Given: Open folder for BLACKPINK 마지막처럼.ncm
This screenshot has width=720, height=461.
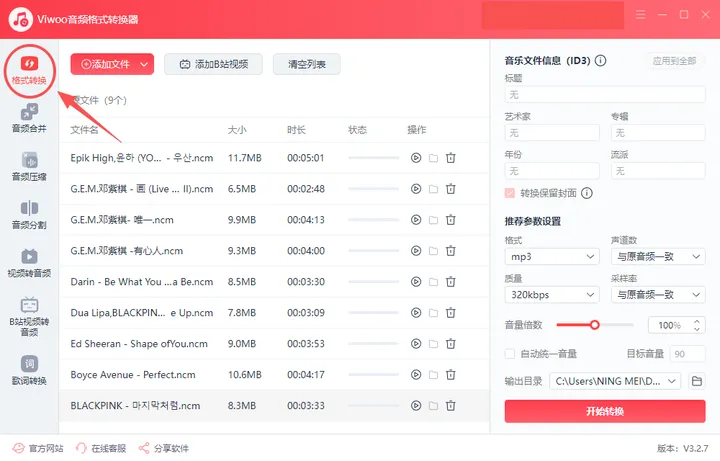Looking at the screenshot, I should tap(433, 405).
